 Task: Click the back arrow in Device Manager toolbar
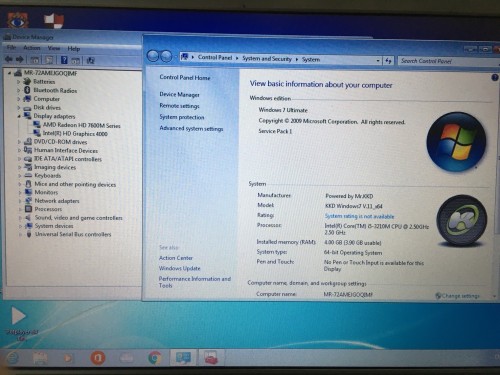9,60
